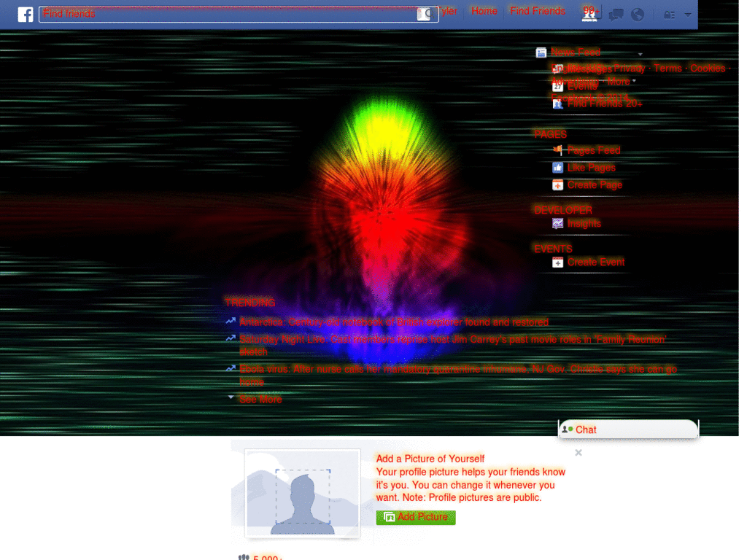Expand the account menu arrow in top bar
The width and height of the screenshot is (747, 560).
point(688,15)
